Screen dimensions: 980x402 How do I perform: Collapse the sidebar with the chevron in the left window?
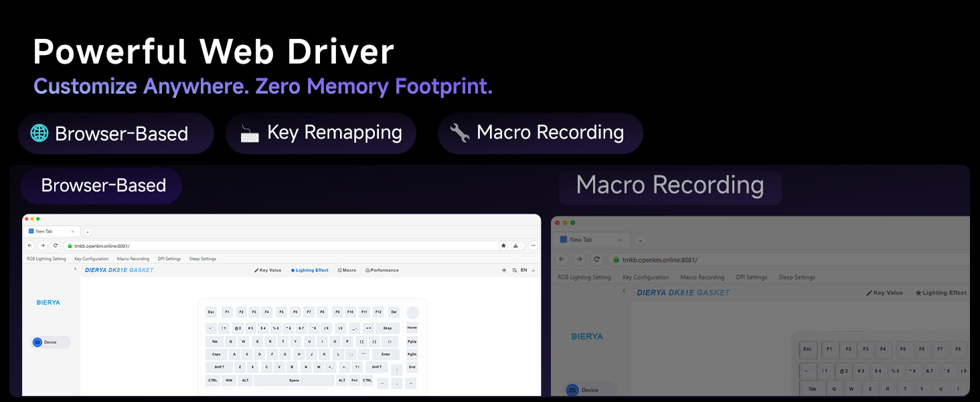coord(75,269)
